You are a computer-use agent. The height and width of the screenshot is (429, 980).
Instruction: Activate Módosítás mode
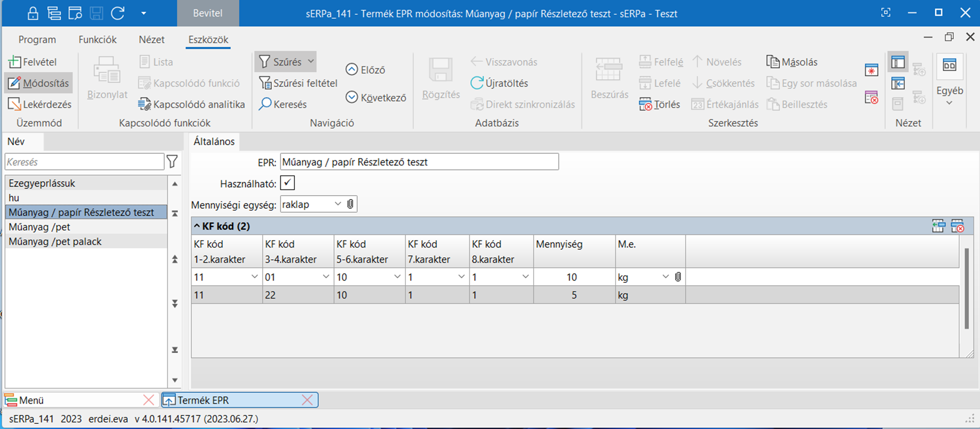coord(39,83)
